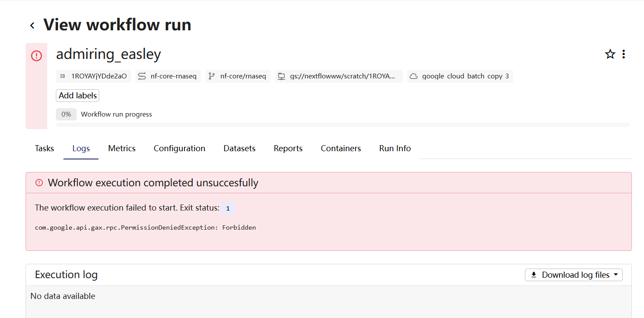
Task: Click the nf-core-rnaseq pipeline badge
Action: tap(168, 76)
